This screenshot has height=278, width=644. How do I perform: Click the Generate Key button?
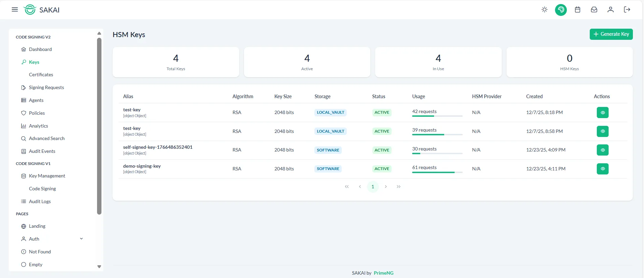[611, 34]
